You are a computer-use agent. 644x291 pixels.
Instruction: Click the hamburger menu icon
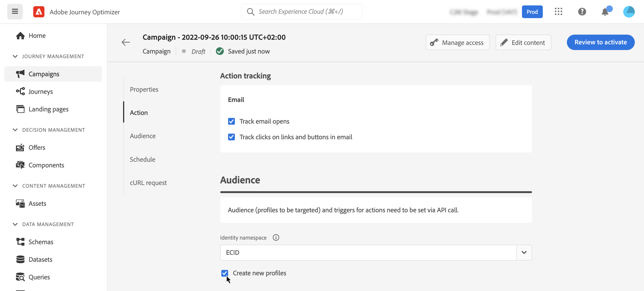point(15,12)
